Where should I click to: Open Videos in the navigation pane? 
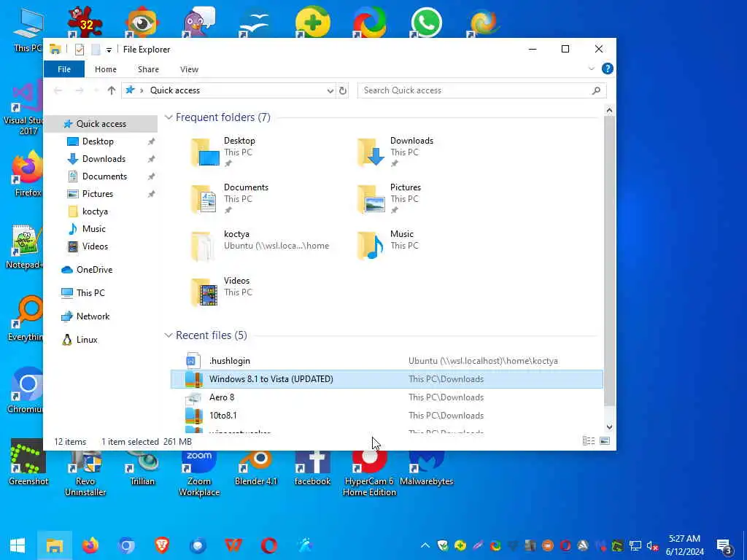95,246
